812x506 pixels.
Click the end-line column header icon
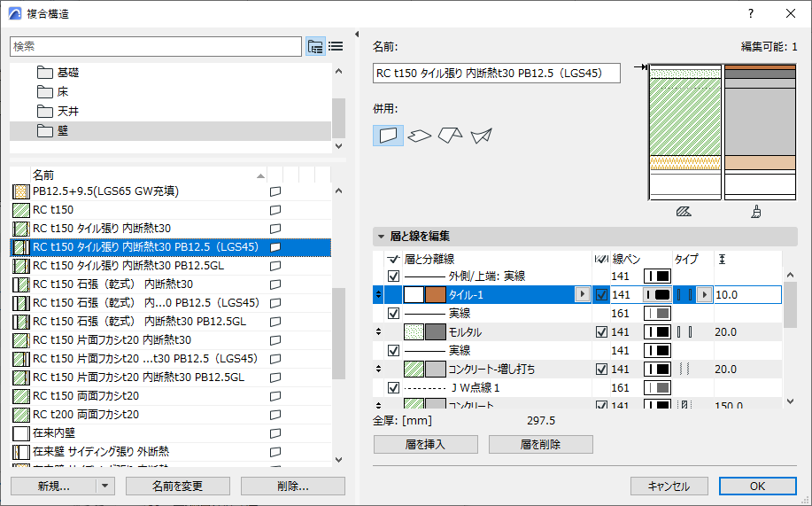coord(601,259)
